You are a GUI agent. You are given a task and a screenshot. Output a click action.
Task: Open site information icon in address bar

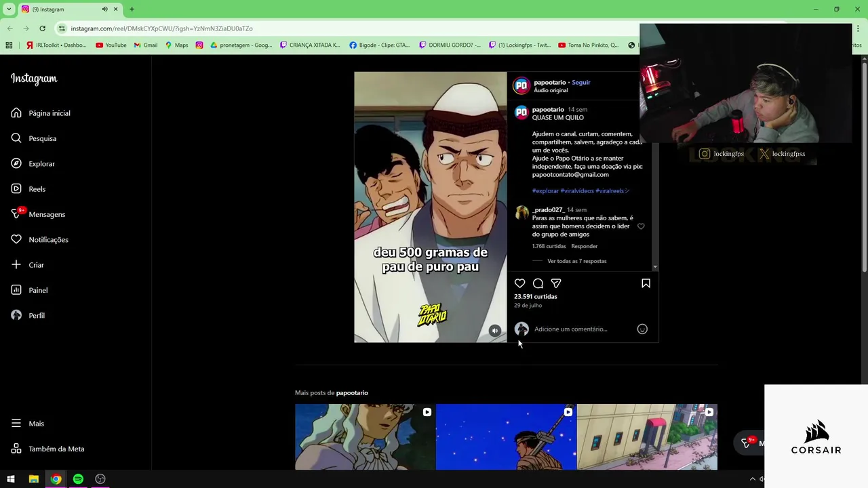[62, 28]
